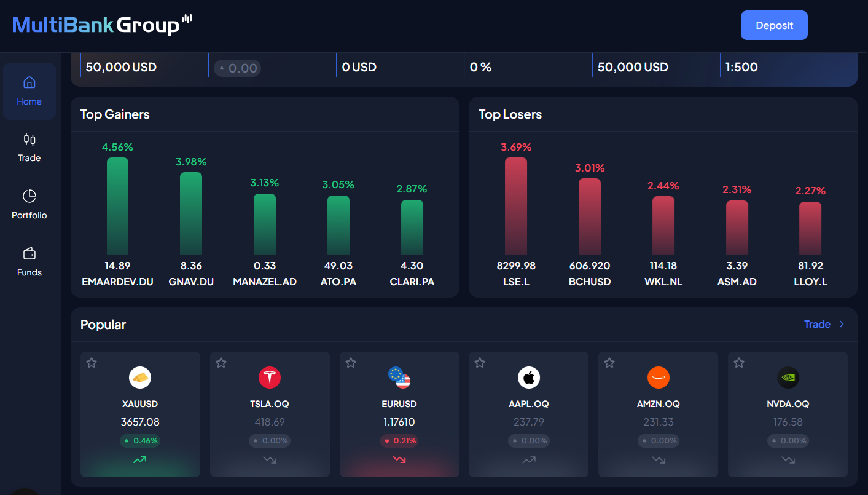This screenshot has height=495, width=868.
Task: Select the ATO.PA gainer bar
Action: (338, 225)
